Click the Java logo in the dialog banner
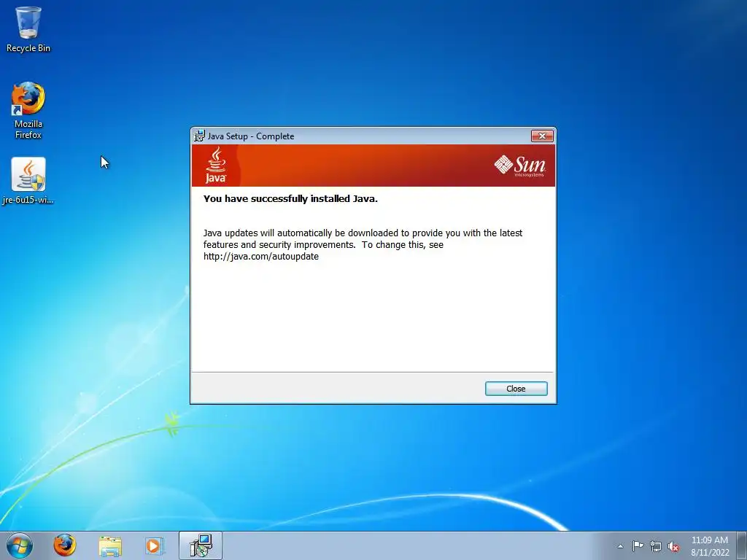Image resolution: width=747 pixels, height=560 pixels. click(x=216, y=165)
